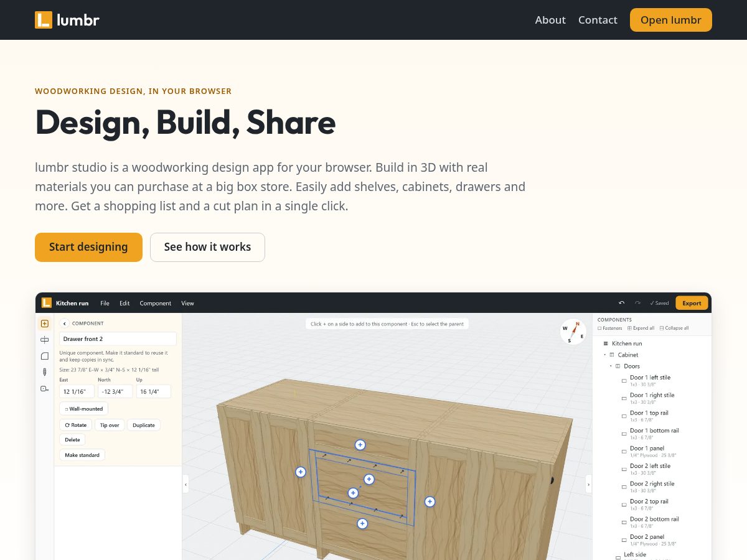The image size is (747, 560).
Task: Open the File menu
Action: (x=105, y=303)
